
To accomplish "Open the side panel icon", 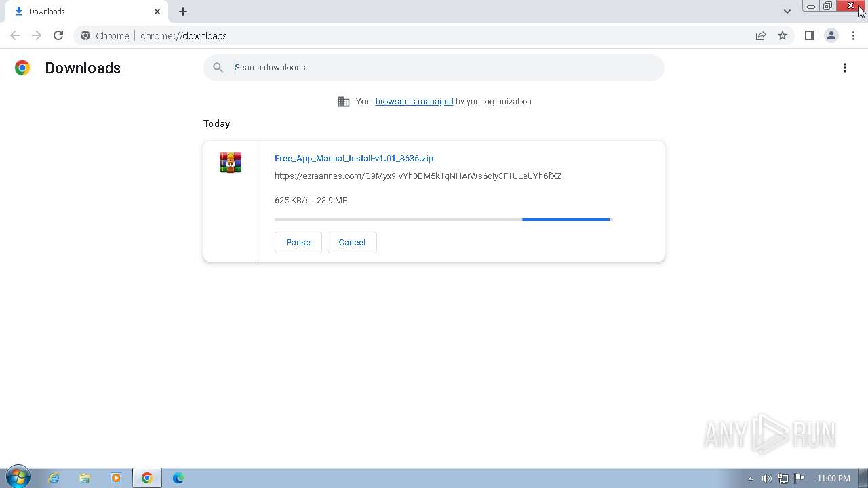I will click(809, 35).
